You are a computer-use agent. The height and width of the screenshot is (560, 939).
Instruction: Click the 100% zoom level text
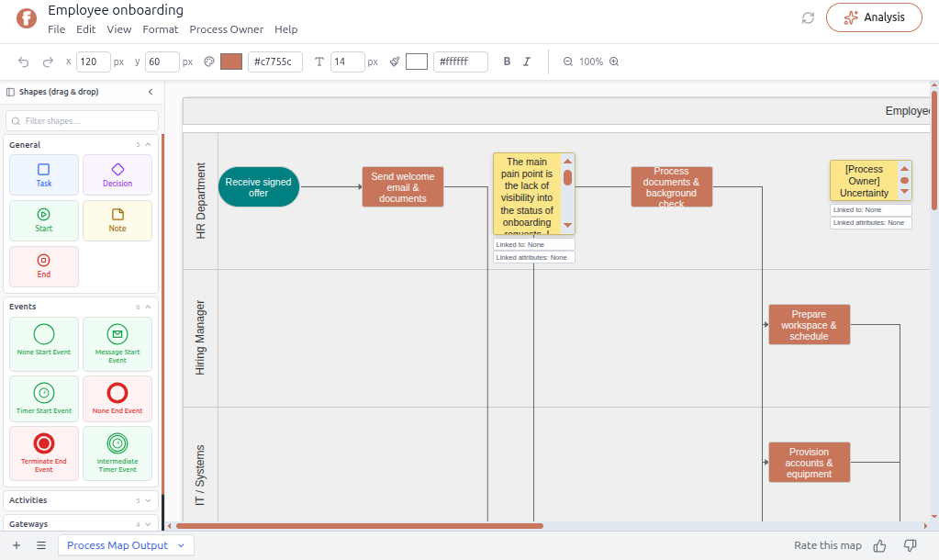(591, 62)
